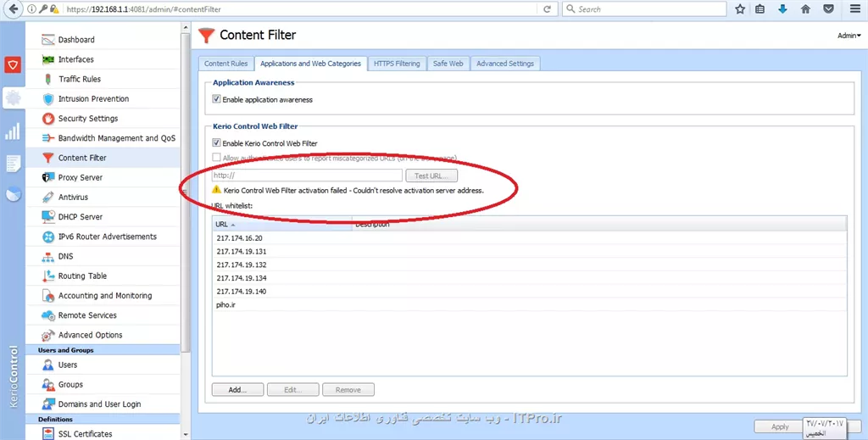Click the Edit... button
This screenshot has width=868, height=440.
[292, 390]
